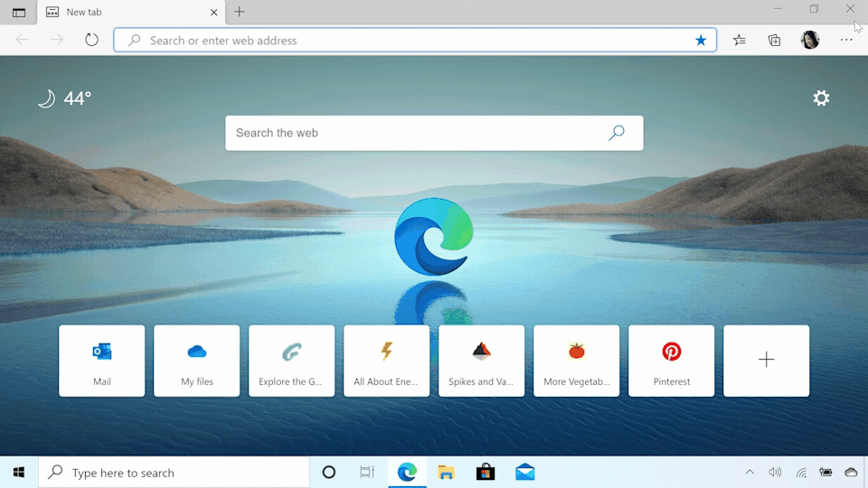Click the weather 44° widget
The width and height of the screenshot is (868, 488).
pos(64,99)
